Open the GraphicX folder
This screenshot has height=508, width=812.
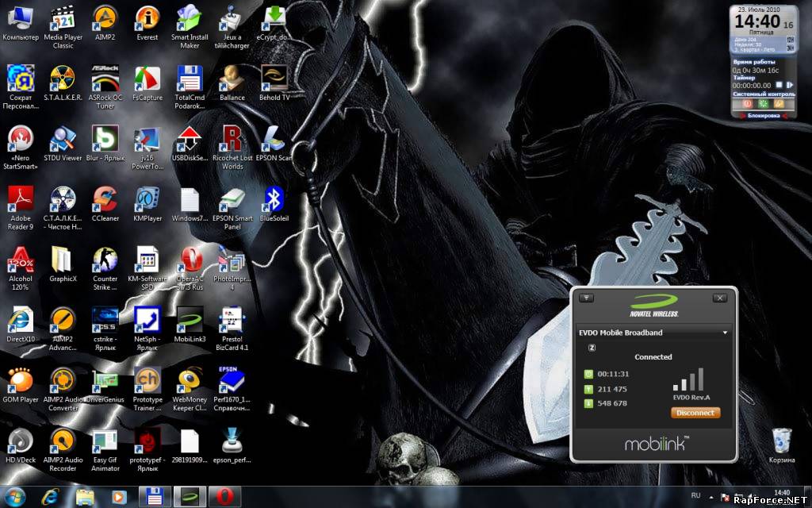pos(63,264)
